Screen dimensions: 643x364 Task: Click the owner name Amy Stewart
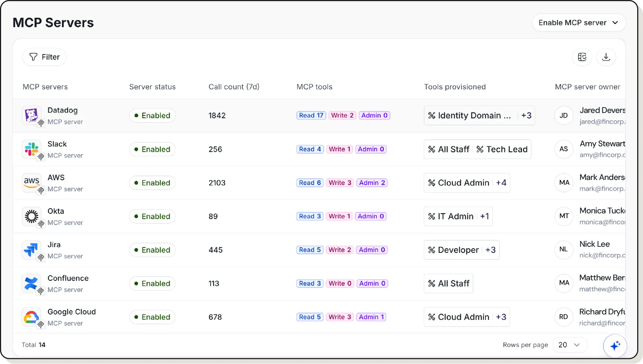602,144
